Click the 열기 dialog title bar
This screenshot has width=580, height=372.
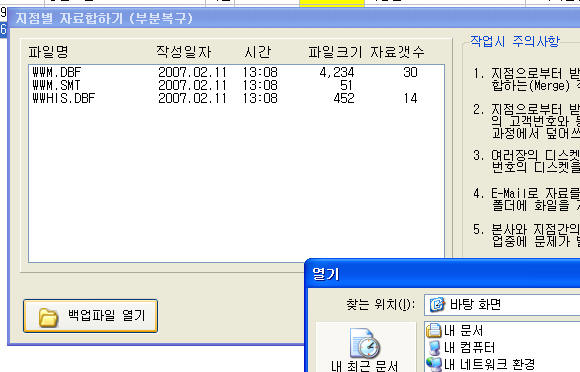[x=442, y=274]
